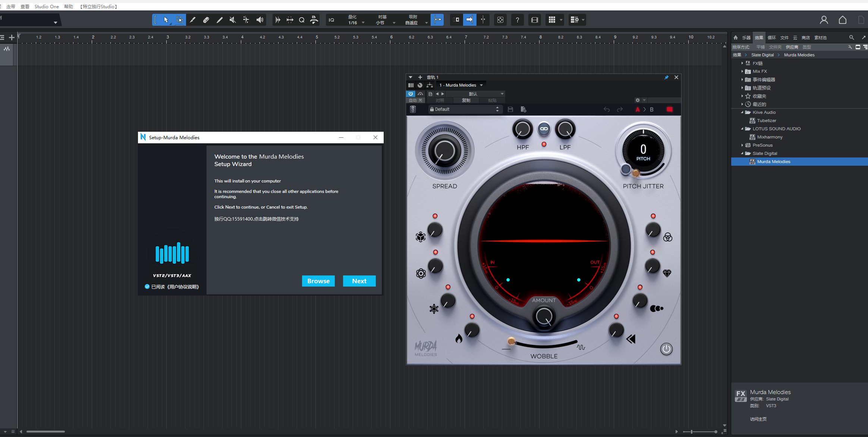Open the quantize 1/16 dropdown
The image size is (868, 437).
[x=356, y=23]
